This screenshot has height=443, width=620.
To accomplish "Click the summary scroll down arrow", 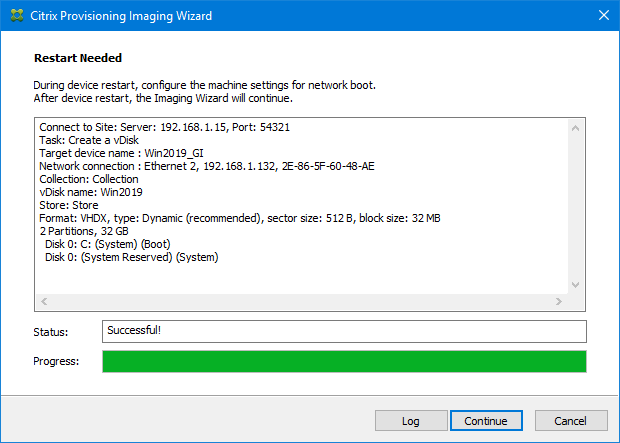I will tap(576, 285).
